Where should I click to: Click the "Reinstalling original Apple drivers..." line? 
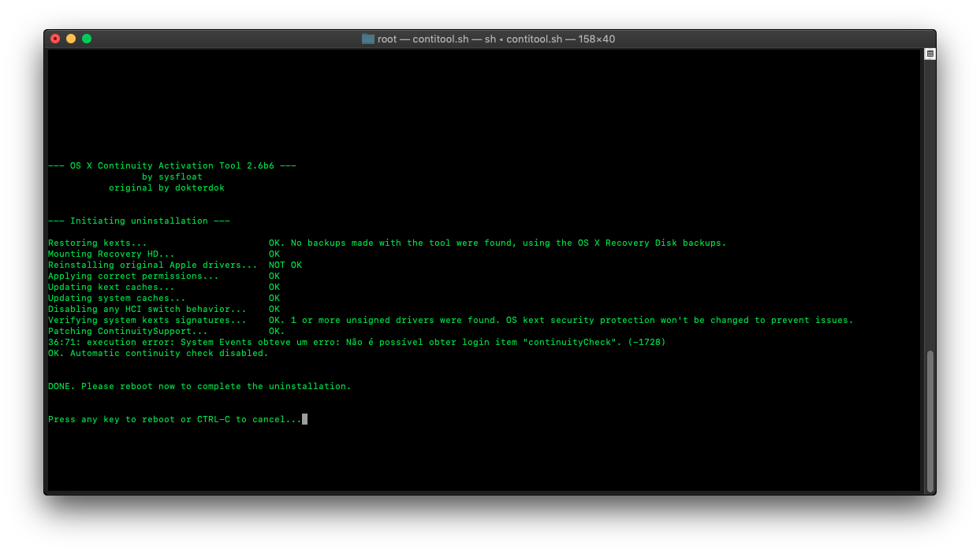click(175, 265)
